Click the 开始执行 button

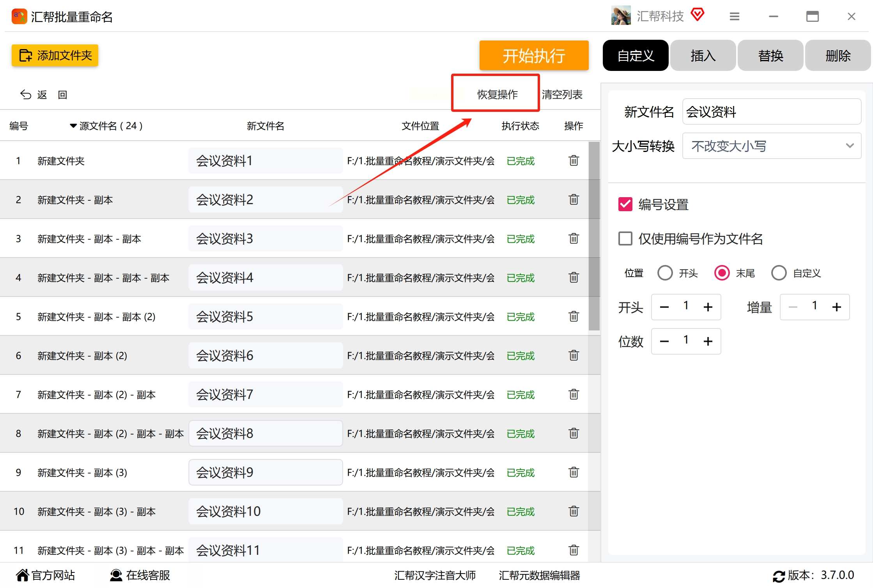pos(533,56)
